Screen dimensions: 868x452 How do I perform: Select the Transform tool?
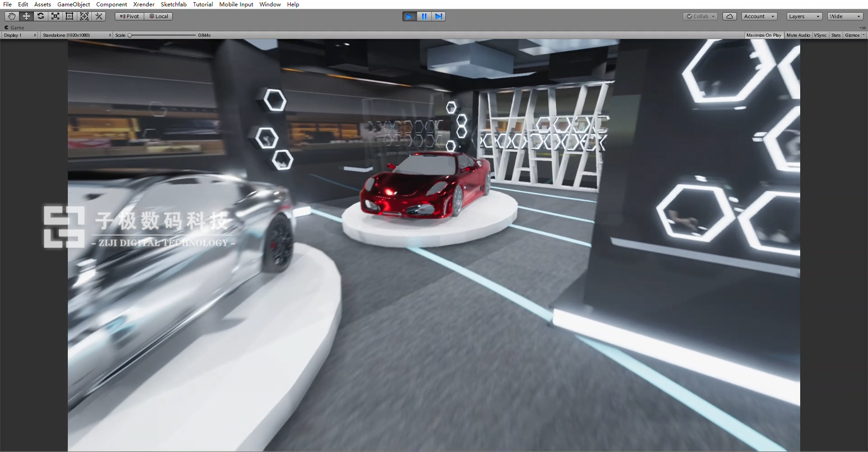click(84, 16)
